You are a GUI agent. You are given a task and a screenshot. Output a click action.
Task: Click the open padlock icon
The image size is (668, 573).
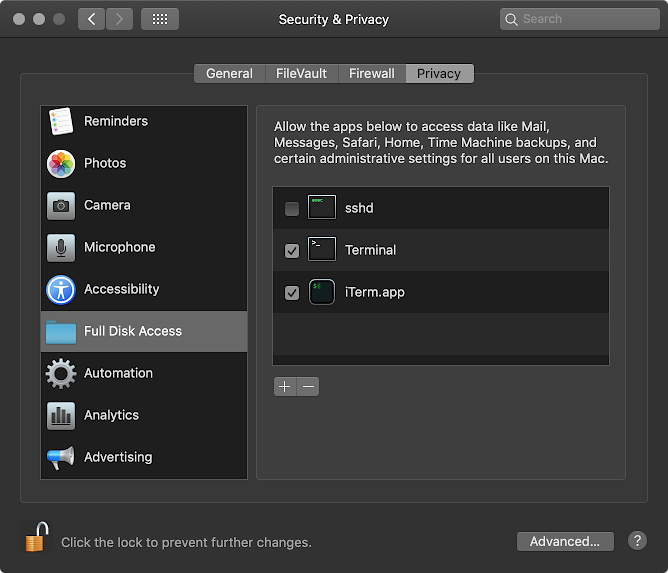[37, 537]
